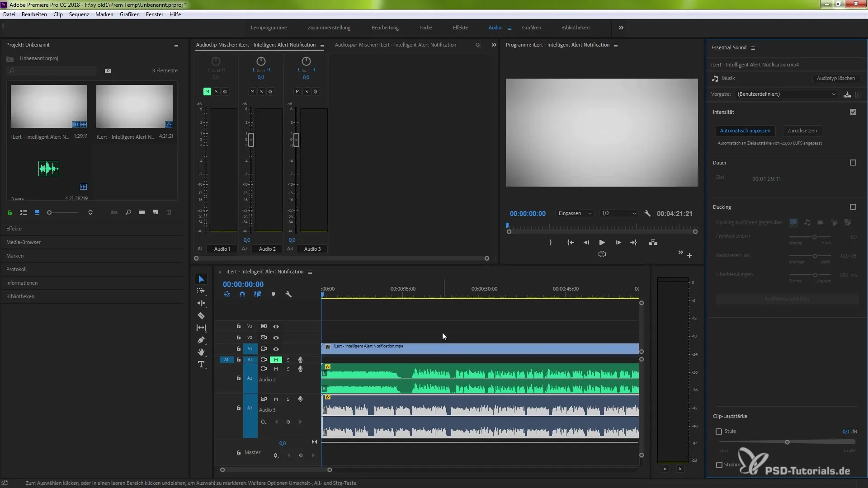Create new bin folder icon

(142, 212)
